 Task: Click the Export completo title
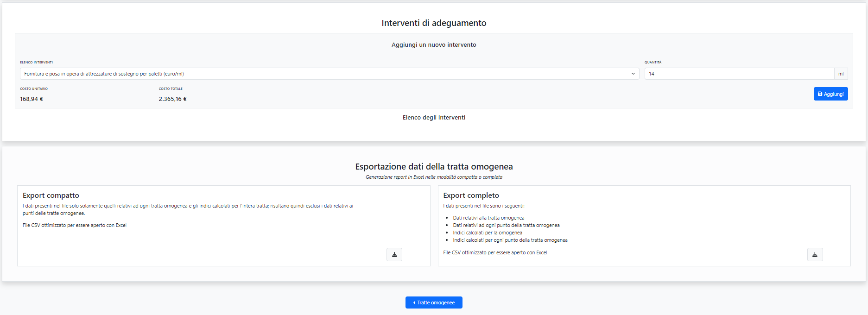coord(471,195)
